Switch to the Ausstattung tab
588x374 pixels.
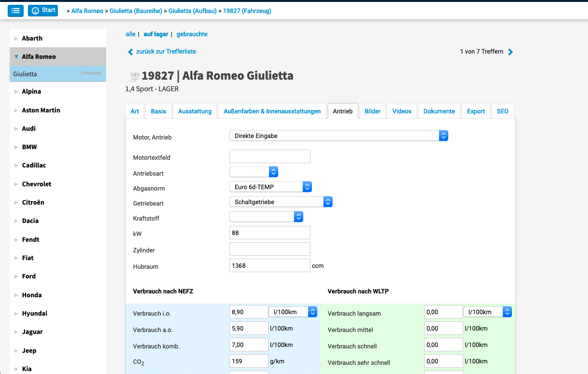195,111
